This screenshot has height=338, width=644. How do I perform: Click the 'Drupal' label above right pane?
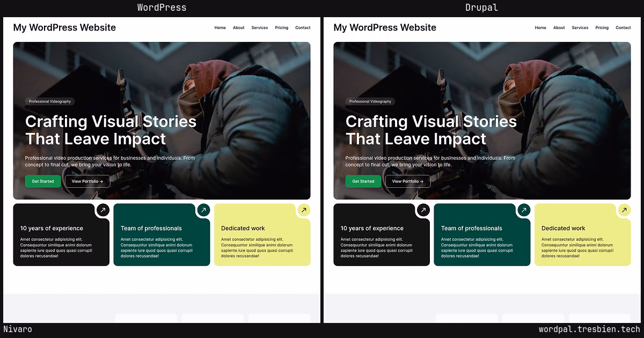coord(481,8)
